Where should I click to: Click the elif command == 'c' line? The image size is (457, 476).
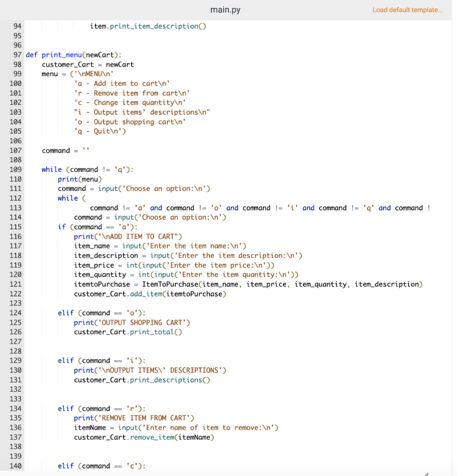[102, 465]
